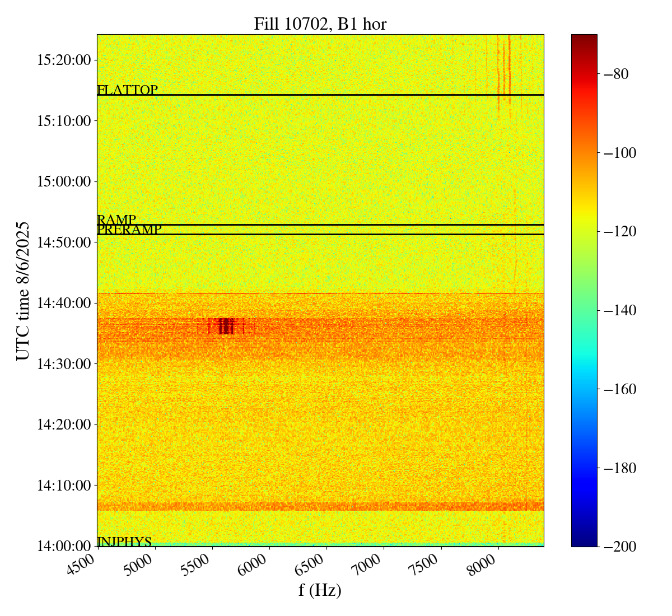Click the dark blue bottom of colorbar
This screenshot has width=672, height=616.
click(x=584, y=542)
